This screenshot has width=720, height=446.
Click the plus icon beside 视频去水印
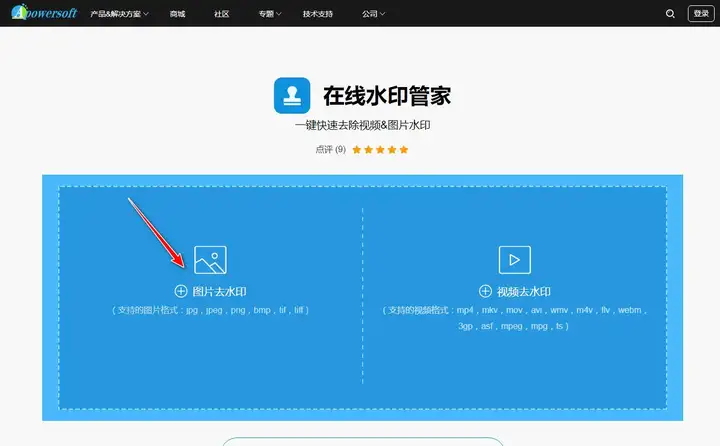click(485, 291)
